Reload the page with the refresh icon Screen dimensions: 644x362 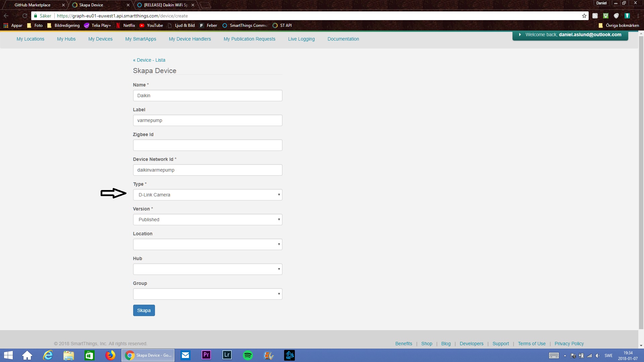pyautogui.click(x=24, y=16)
